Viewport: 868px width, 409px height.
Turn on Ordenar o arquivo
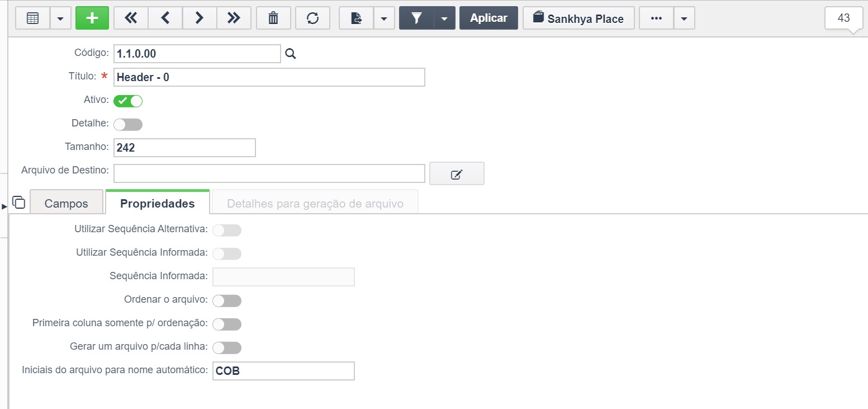pyautogui.click(x=227, y=301)
